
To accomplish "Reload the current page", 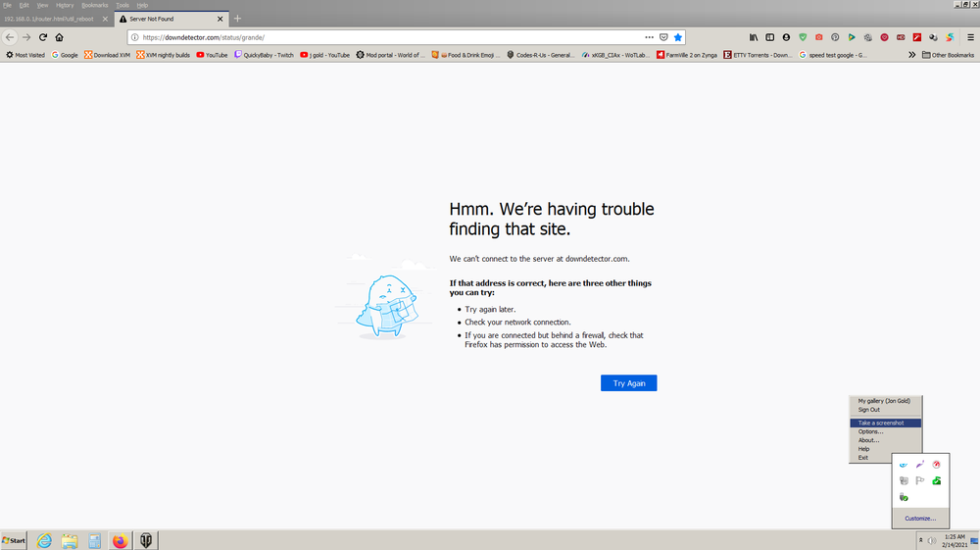I will (x=43, y=37).
